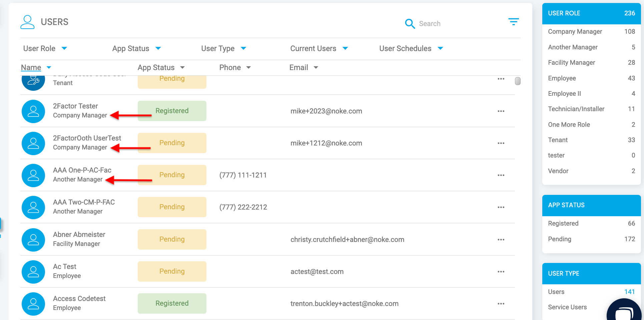Click Pending badge for Abner Abmeister

(x=172, y=239)
